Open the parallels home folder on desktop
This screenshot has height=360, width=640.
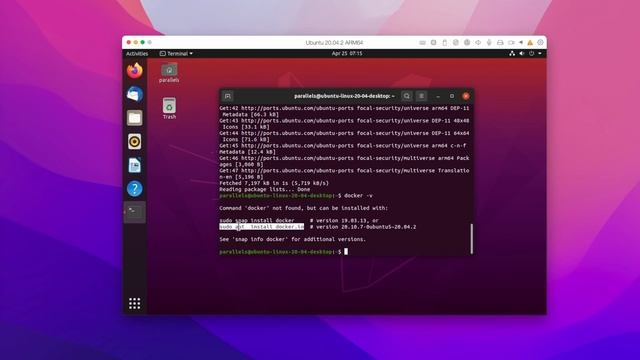pos(169,73)
